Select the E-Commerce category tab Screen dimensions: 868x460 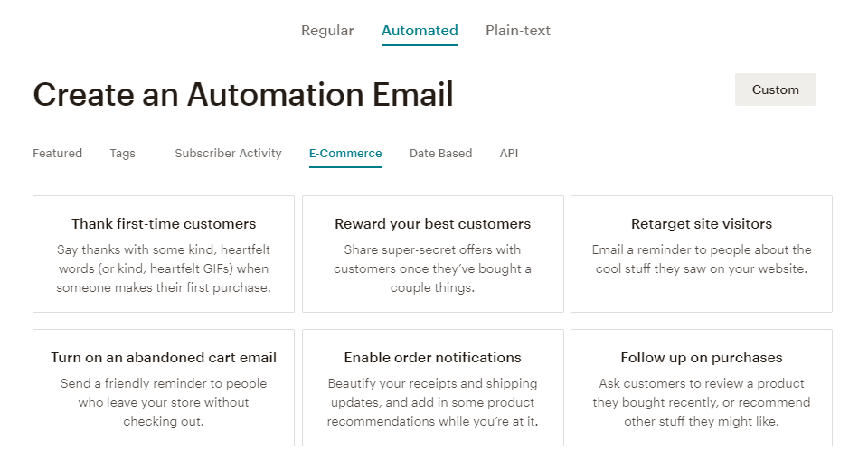tap(345, 154)
